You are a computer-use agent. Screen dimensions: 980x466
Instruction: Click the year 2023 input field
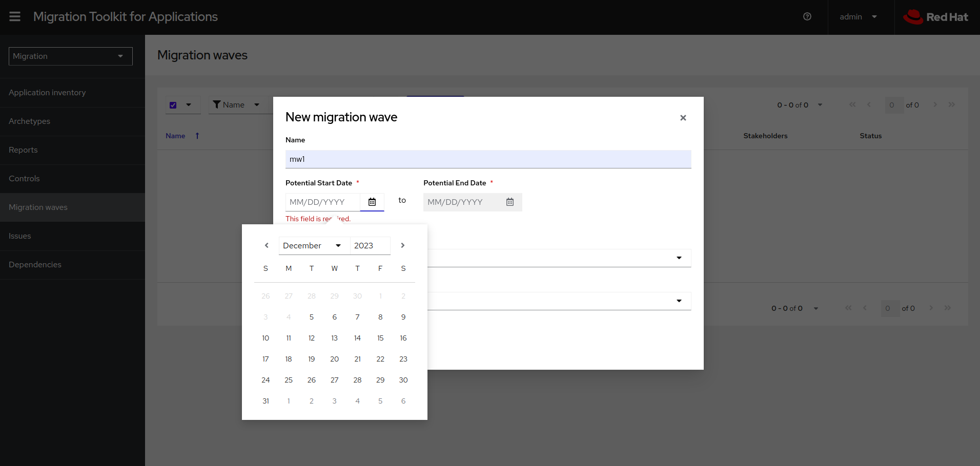(x=369, y=246)
